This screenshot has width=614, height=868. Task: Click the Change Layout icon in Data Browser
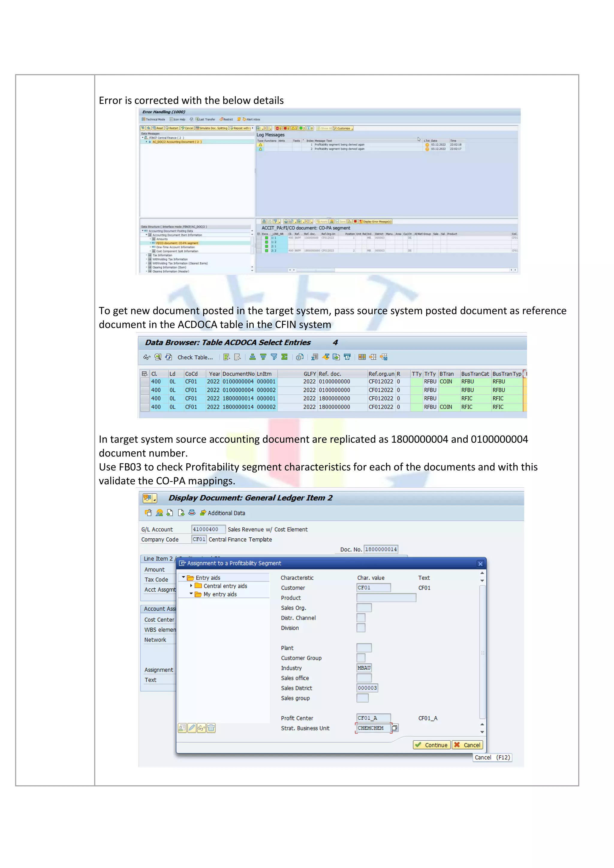coord(373,357)
